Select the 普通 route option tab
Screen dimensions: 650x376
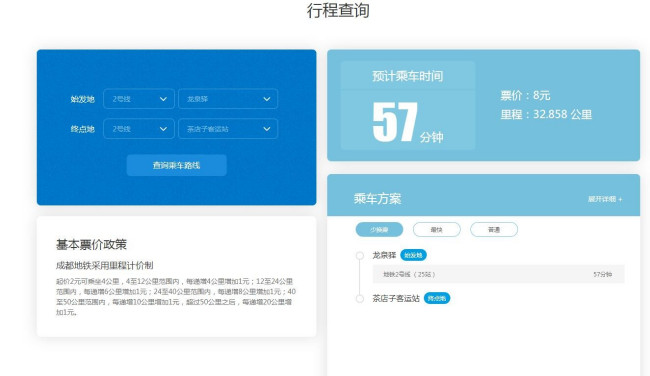[494, 230]
